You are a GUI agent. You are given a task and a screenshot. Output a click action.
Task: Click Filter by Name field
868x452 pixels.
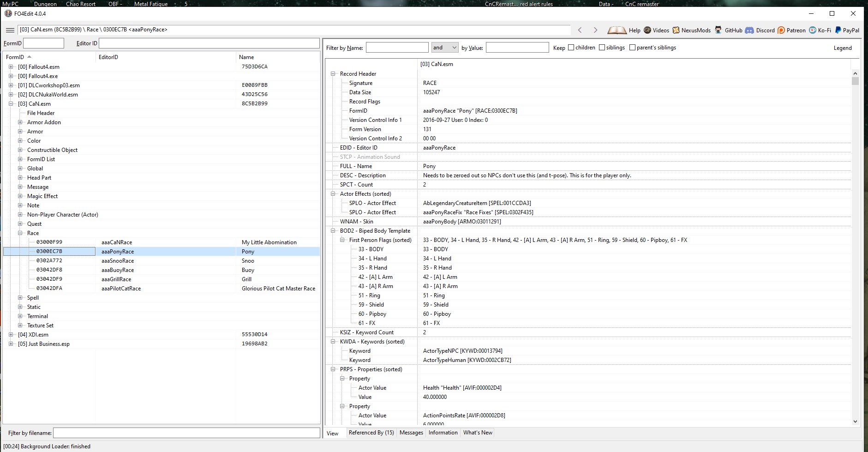click(397, 48)
